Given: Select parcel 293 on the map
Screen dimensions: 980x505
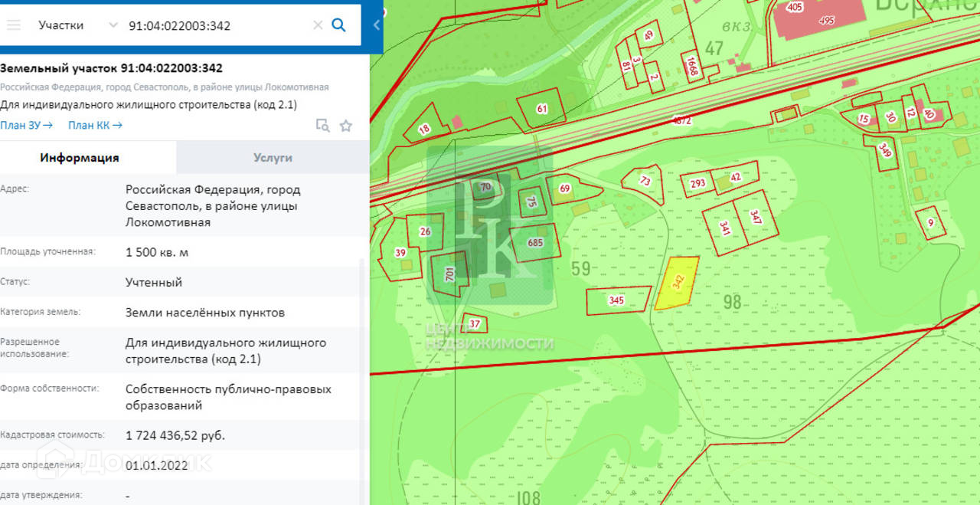Looking at the screenshot, I should (697, 184).
